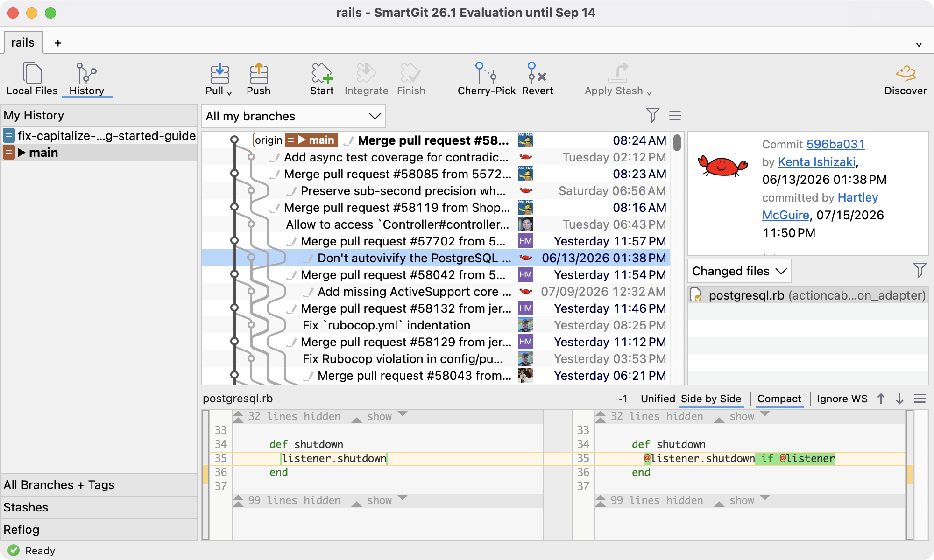
Task: Click the Hartley McGuire committer link
Action: [x=821, y=206]
